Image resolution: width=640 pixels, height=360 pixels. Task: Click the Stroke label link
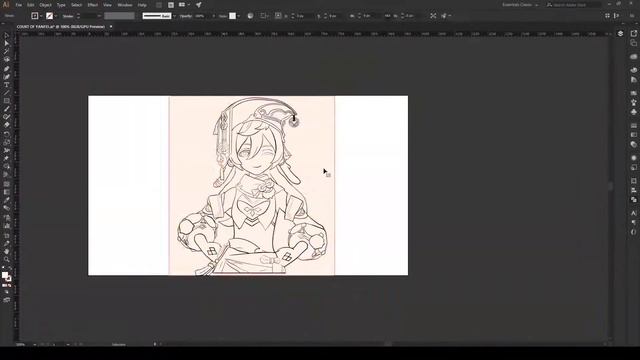click(x=68, y=16)
